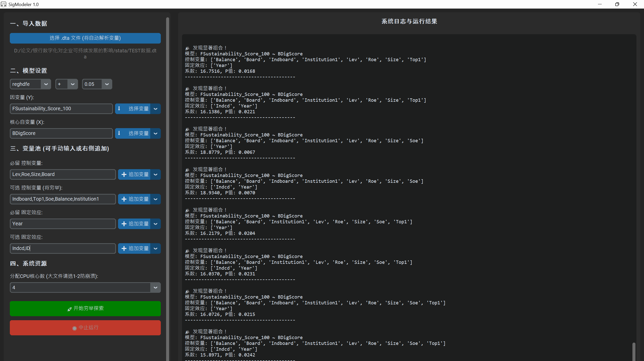The height and width of the screenshot is (361, 644).
Task: Expand the chevron beside dependent variable select button
Action: 156,109
